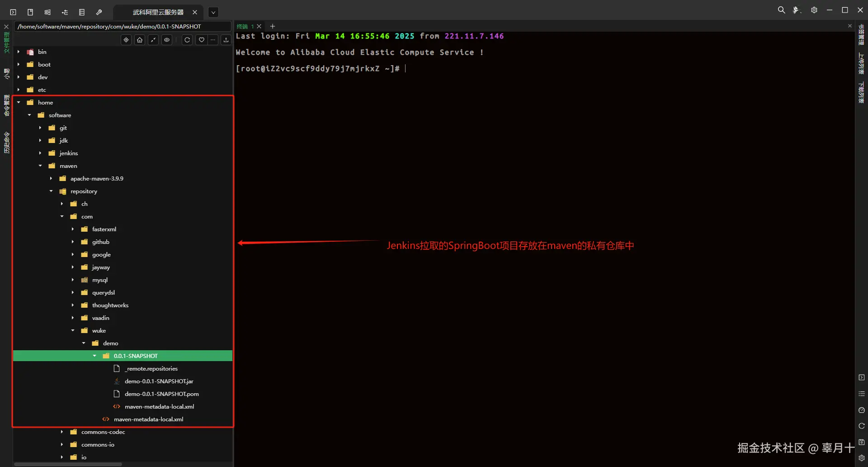
Task: Go to home directory with the house icon
Action: pyautogui.click(x=140, y=40)
